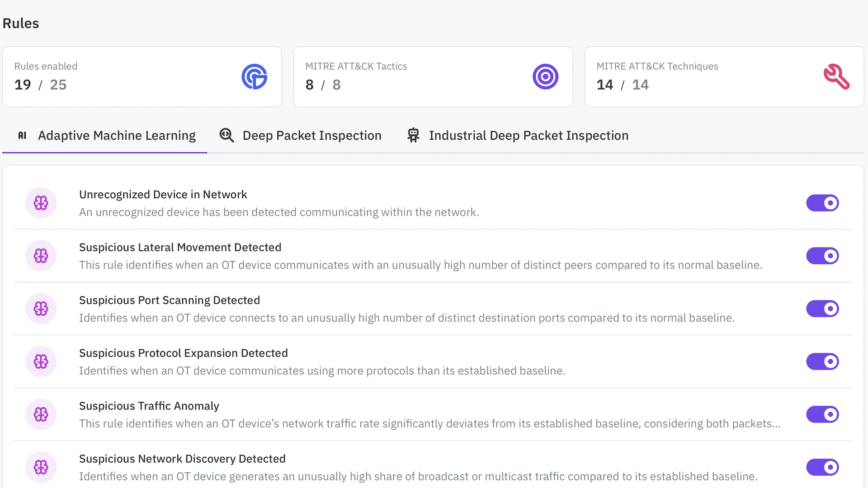This screenshot has width=868, height=488.
Task: Disable the Unrecognized Device in Network rule toggle
Action: point(822,203)
